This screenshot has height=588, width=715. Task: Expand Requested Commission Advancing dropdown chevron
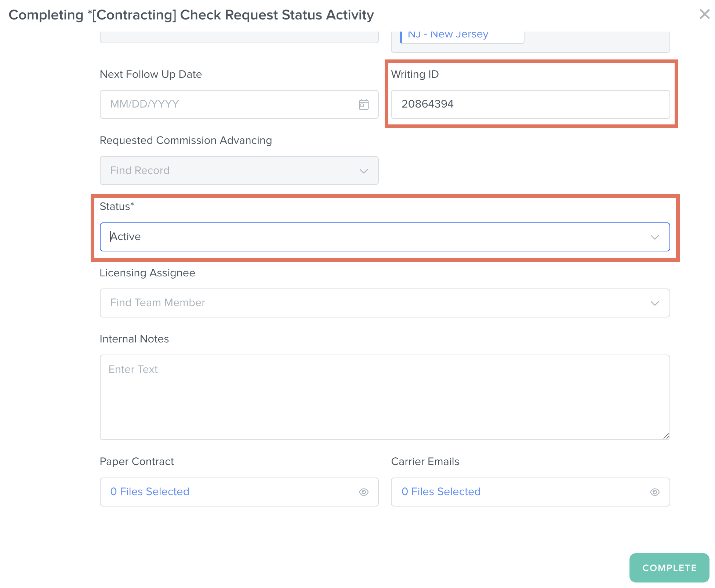click(x=363, y=171)
